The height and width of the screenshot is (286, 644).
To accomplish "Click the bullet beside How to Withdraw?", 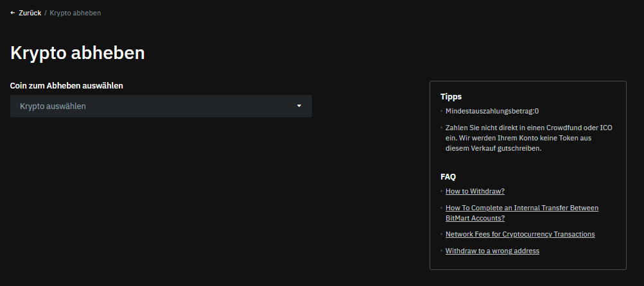I will pos(442,191).
